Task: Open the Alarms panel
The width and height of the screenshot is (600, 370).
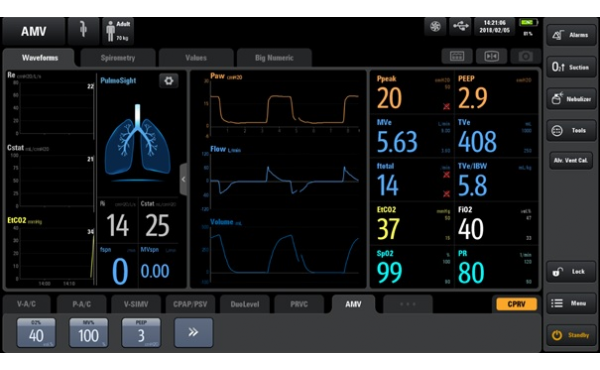Action: click(x=571, y=35)
